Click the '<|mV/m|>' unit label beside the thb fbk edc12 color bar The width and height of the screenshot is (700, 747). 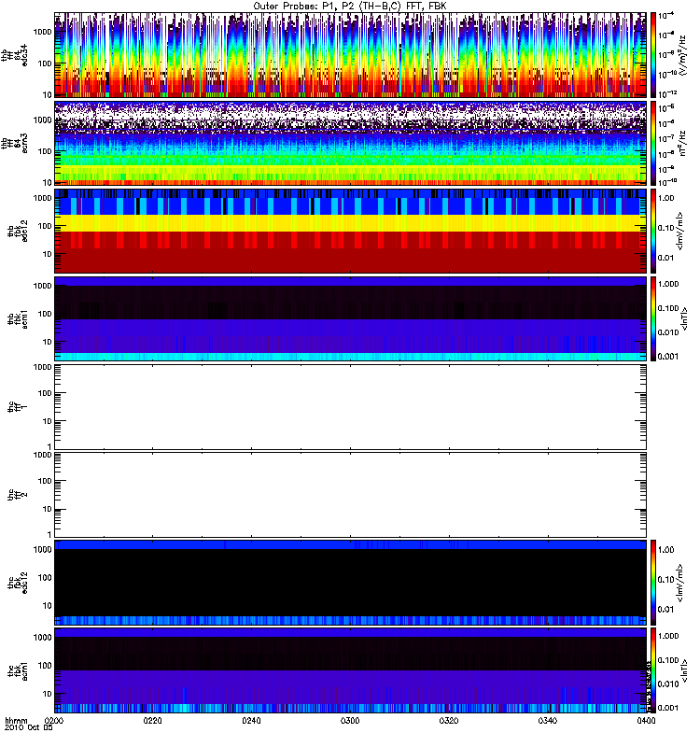(680, 231)
